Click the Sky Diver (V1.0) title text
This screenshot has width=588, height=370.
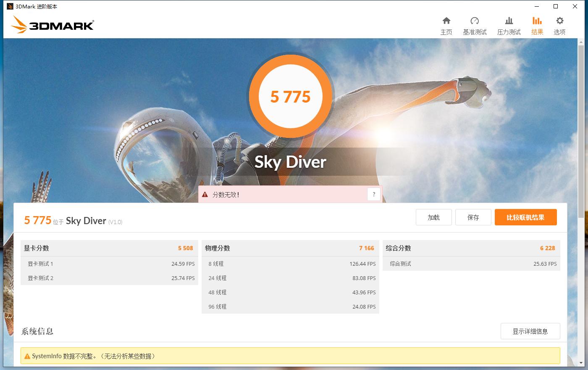click(x=85, y=220)
